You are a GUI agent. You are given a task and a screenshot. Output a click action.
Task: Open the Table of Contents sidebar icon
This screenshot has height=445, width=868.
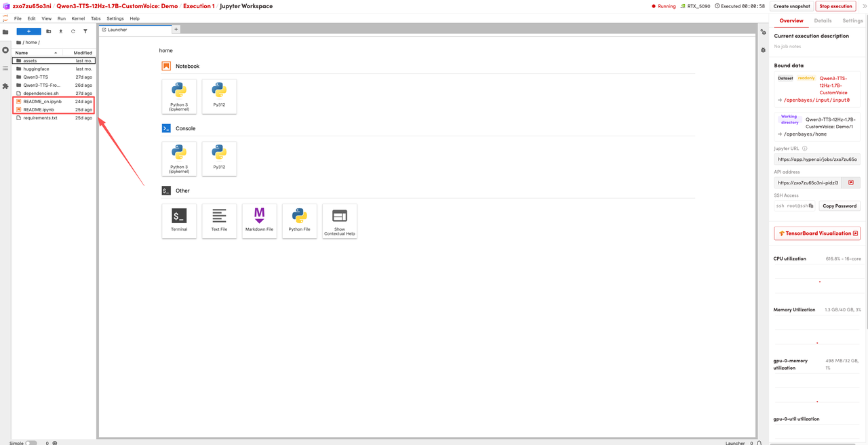pyautogui.click(x=5, y=68)
